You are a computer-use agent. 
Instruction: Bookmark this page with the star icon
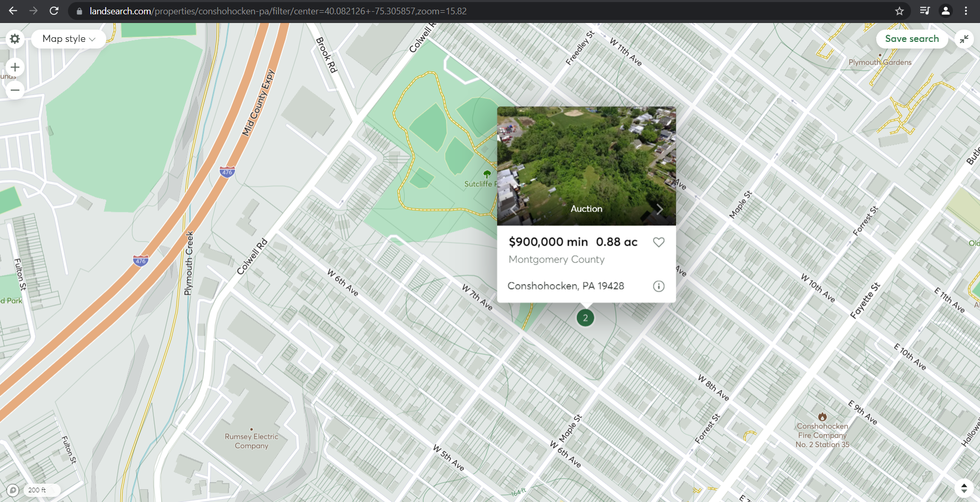(899, 11)
